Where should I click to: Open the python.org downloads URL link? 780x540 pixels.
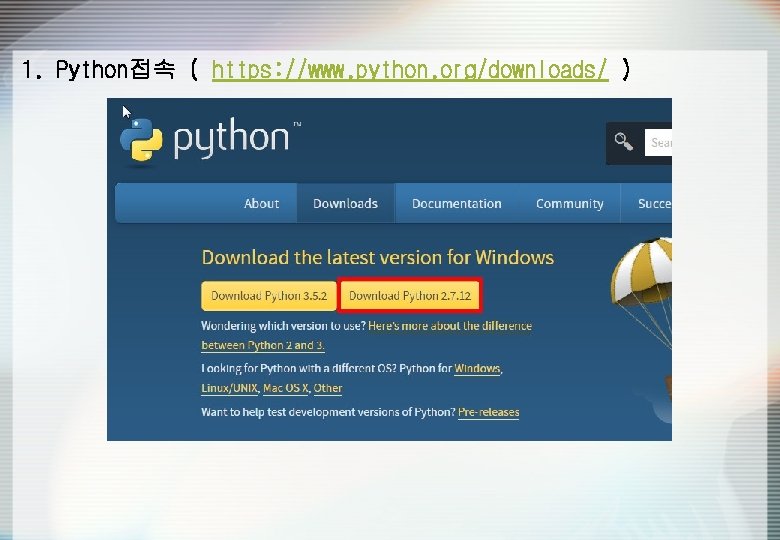(x=409, y=70)
